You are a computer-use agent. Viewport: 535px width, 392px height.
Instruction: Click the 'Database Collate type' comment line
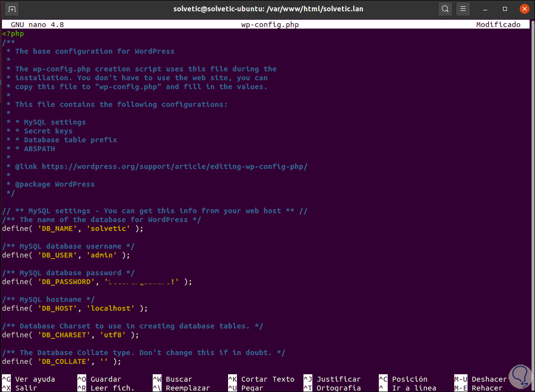[144, 353]
